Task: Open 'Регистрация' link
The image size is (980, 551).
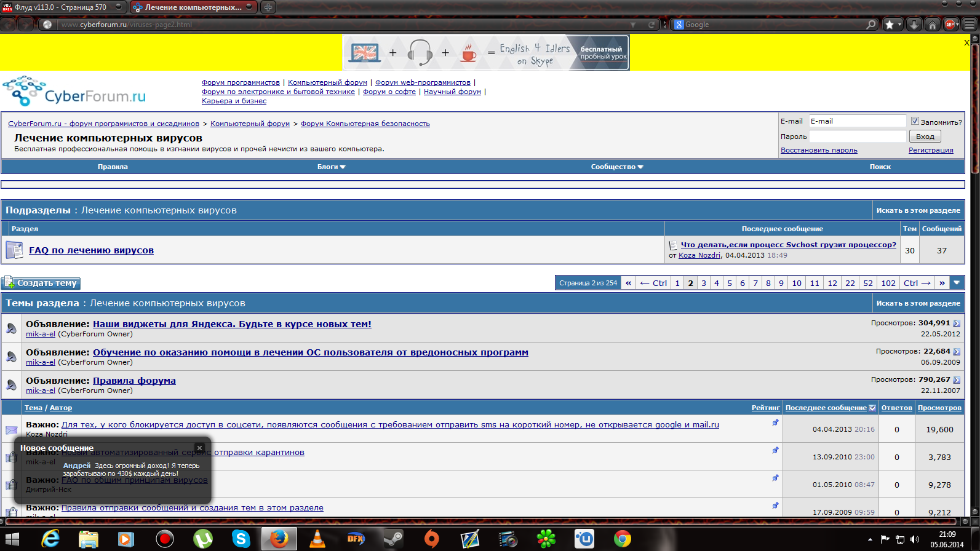Action: pos(931,150)
